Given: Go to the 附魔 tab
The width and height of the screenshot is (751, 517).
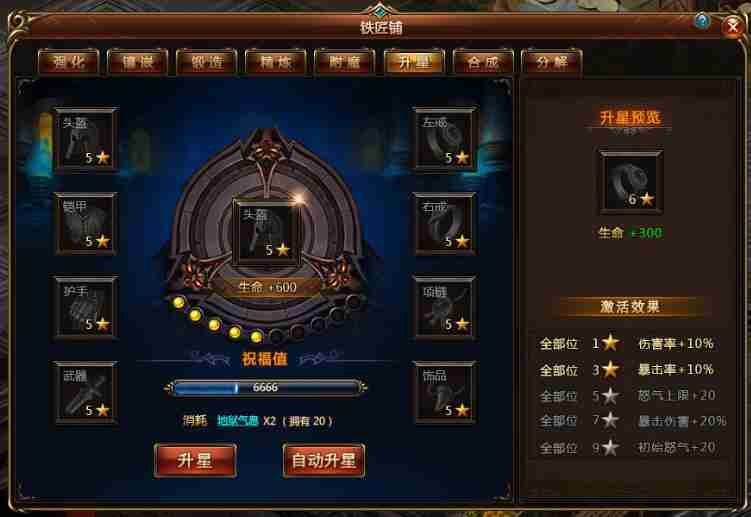Looking at the screenshot, I should tap(344, 62).
